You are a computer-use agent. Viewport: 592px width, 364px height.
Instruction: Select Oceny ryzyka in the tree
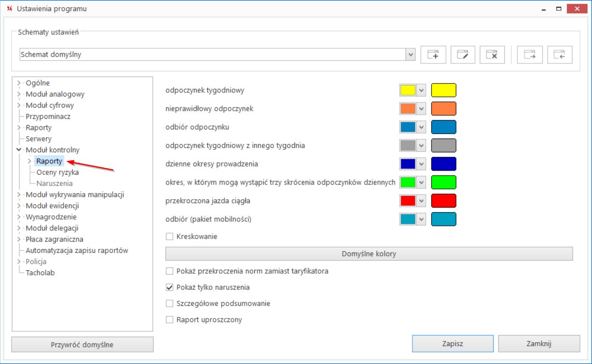point(58,172)
